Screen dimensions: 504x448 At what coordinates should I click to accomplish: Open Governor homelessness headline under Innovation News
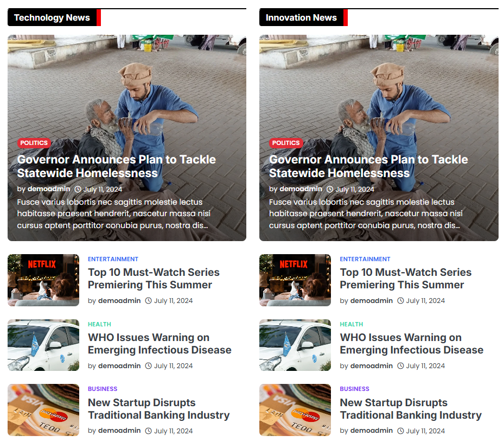(x=368, y=166)
